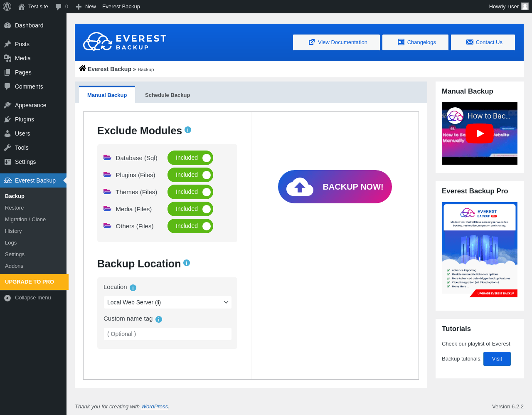Click the Appearance brush icon
Screen dimensions: 532x415
[7, 105]
